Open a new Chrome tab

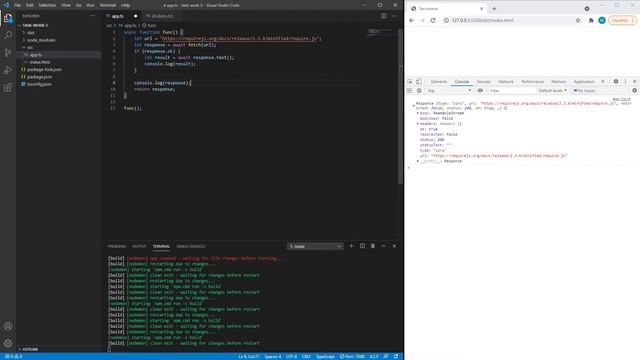click(x=494, y=9)
